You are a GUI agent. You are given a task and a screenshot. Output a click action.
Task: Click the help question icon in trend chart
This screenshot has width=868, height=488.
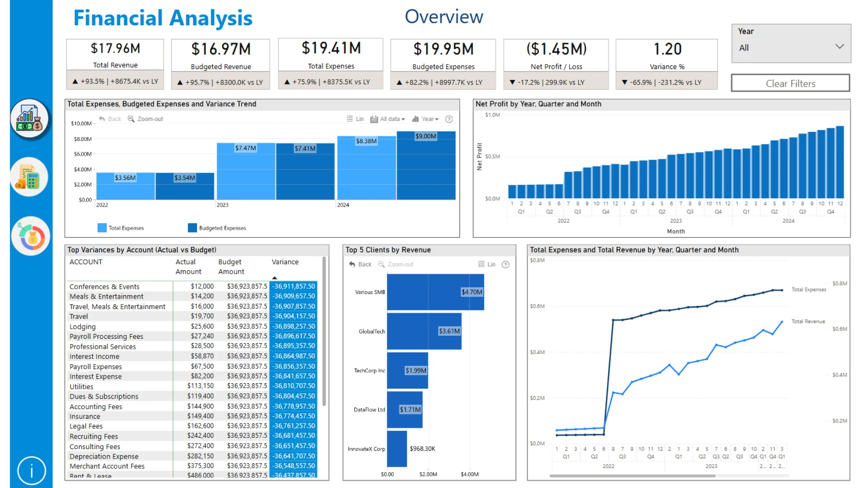click(x=449, y=119)
